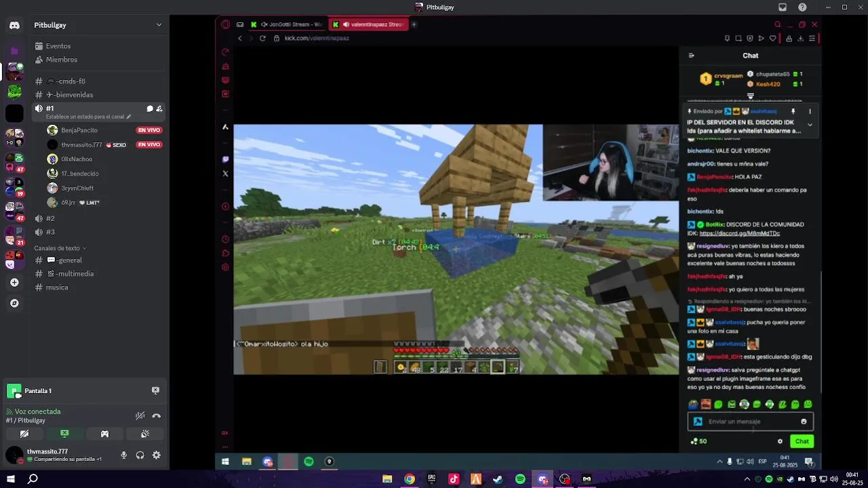Expand the chat leaderboard arrow
Image resolution: width=868 pixels, height=488 pixels.
(750, 96)
